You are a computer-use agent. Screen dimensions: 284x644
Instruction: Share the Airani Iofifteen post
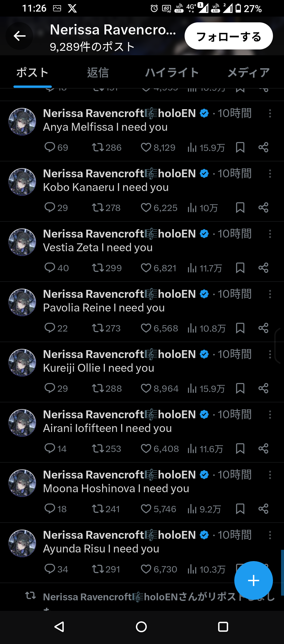pos(263,449)
